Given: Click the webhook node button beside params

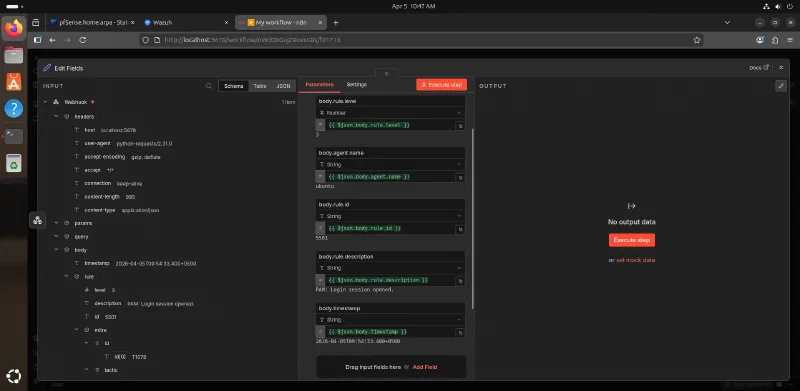Looking at the screenshot, I should point(37,221).
